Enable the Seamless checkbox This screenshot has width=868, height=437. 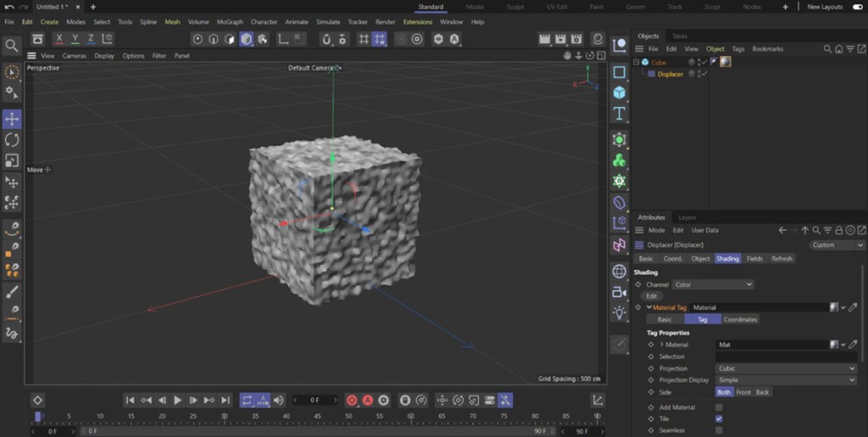click(x=719, y=430)
